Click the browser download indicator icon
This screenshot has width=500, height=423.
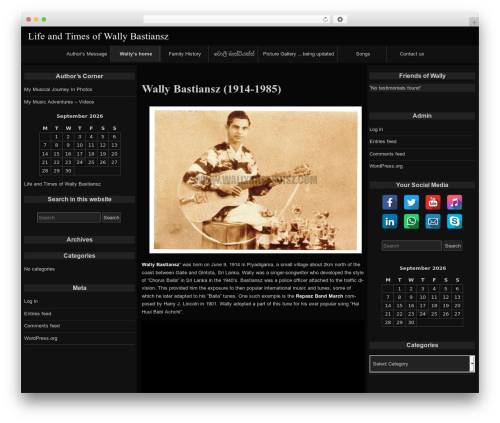pos(340,19)
